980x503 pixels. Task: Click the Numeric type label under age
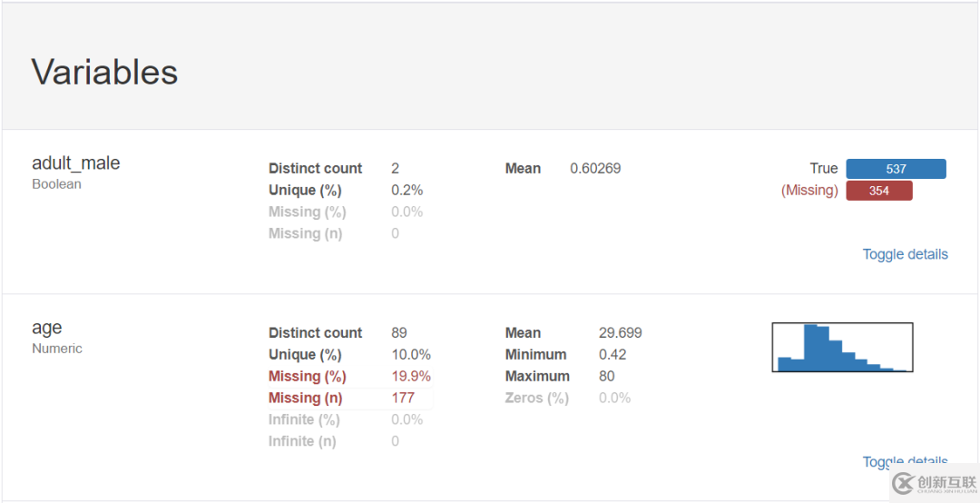click(57, 349)
